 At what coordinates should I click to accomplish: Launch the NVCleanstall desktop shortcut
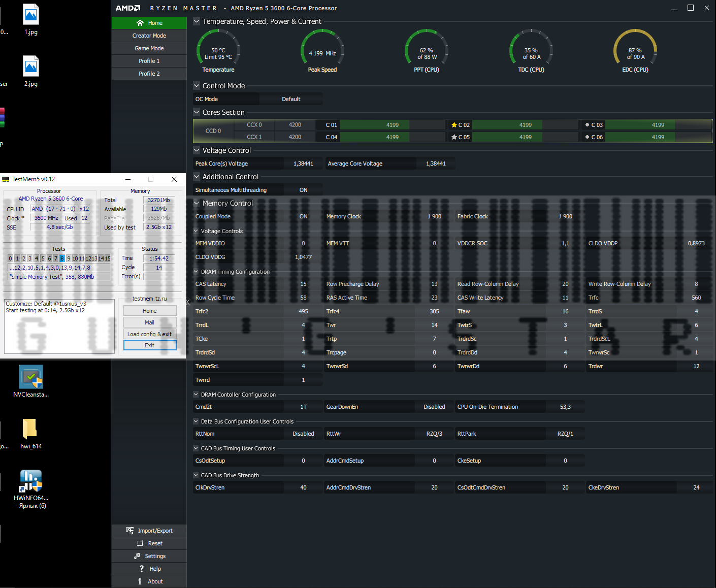31,381
